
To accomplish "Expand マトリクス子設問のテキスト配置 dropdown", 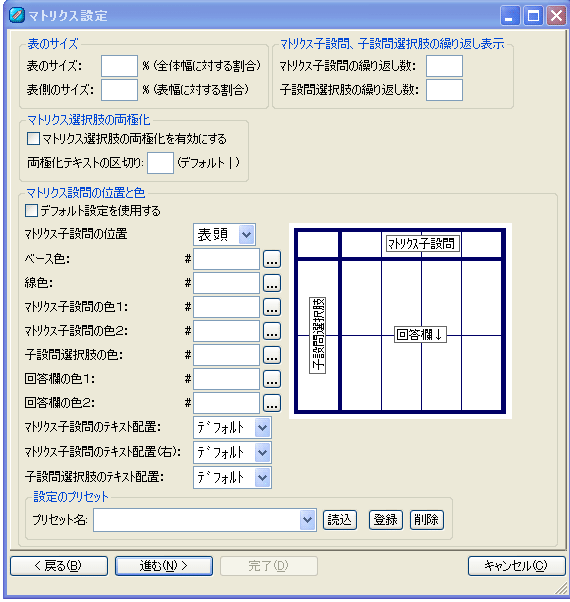I will point(232,427).
